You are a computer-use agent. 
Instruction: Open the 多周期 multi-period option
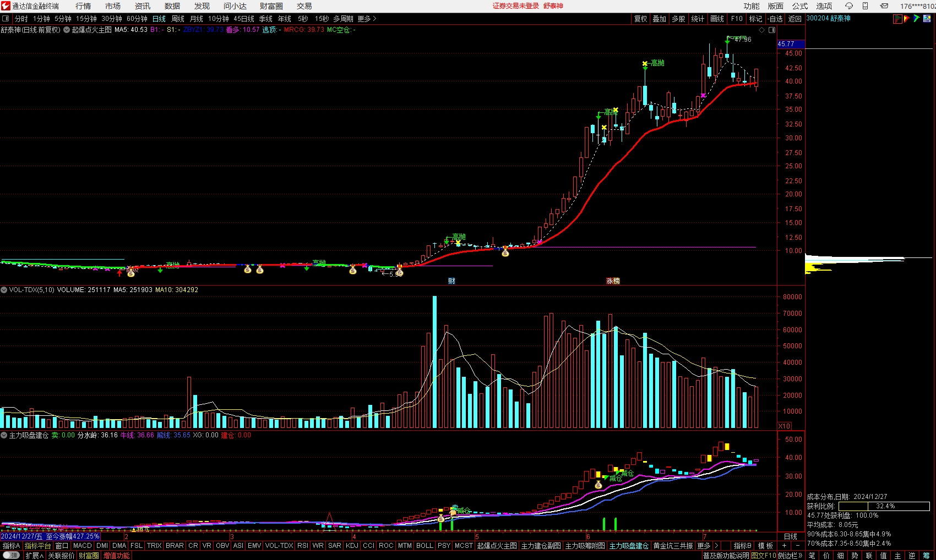tap(343, 19)
